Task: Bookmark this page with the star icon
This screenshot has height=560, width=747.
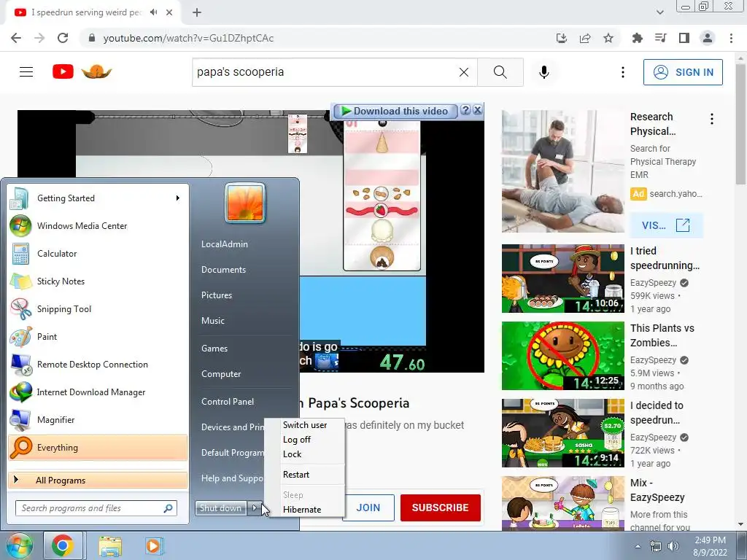Action: coord(608,38)
